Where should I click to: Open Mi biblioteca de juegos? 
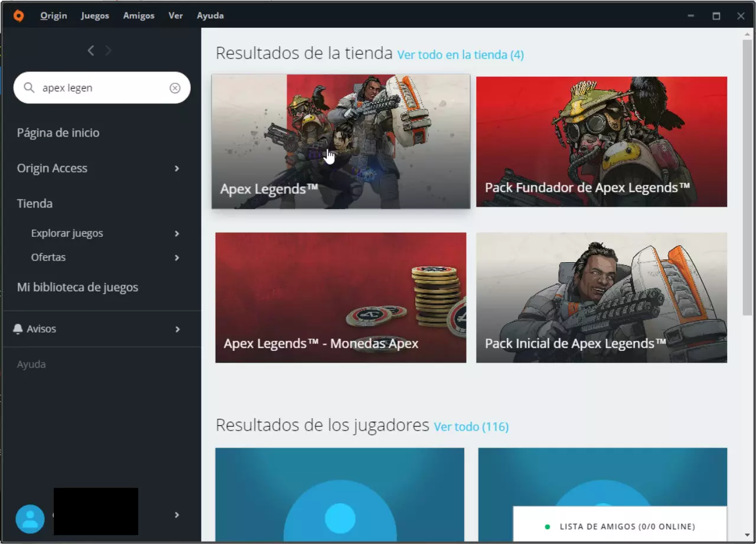77,288
